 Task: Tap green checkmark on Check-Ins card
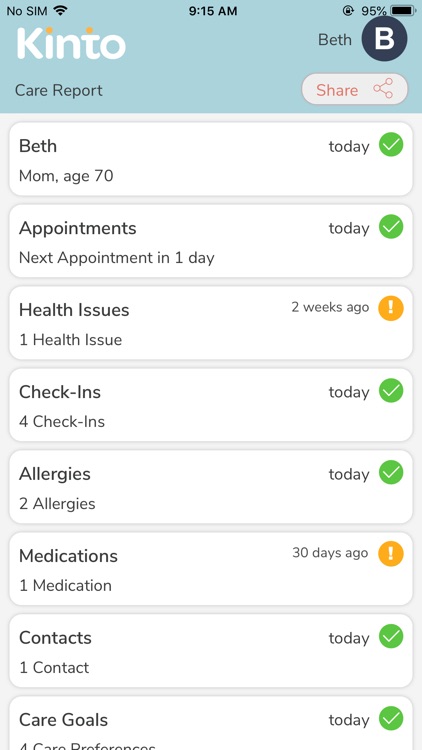[391, 391]
